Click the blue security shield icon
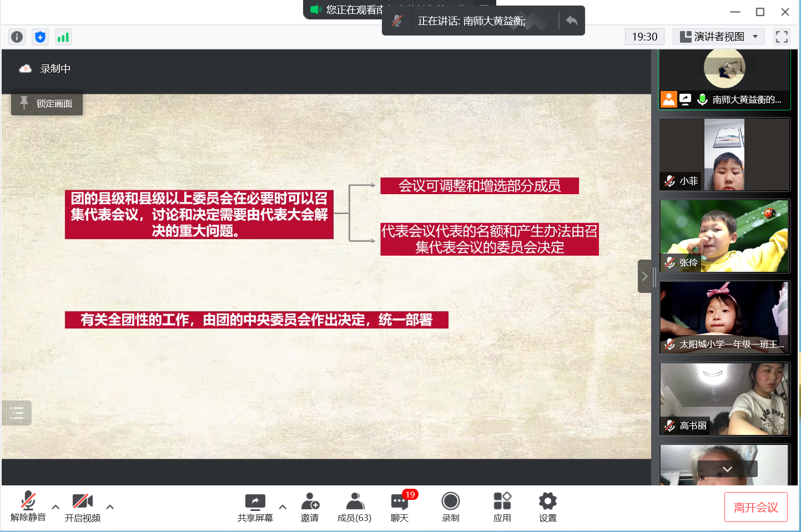The width and height of the screenshot is (801, 532). coord(40,37)
